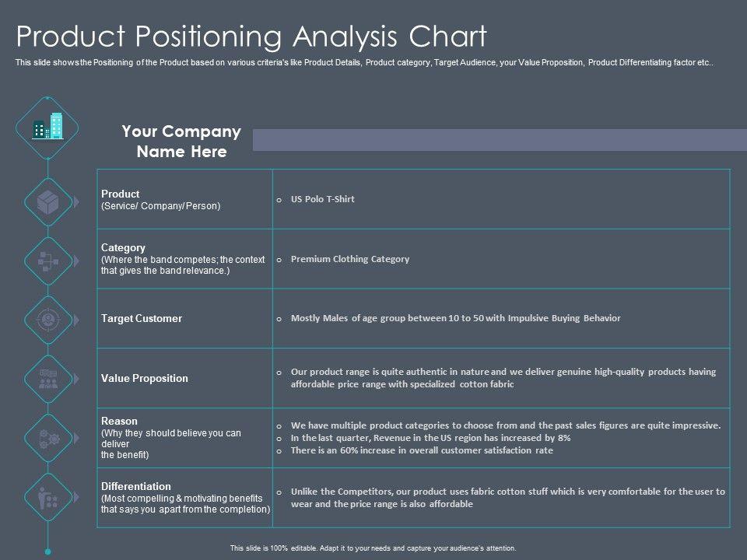
Task: Click the footer note about slide being editable
Action: coord(373,548)
